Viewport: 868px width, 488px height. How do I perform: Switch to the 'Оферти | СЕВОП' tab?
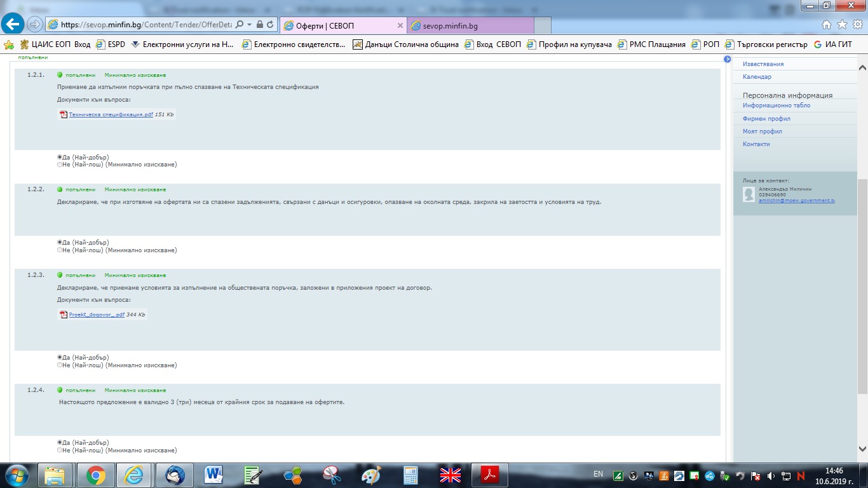[x=342, y=25]
